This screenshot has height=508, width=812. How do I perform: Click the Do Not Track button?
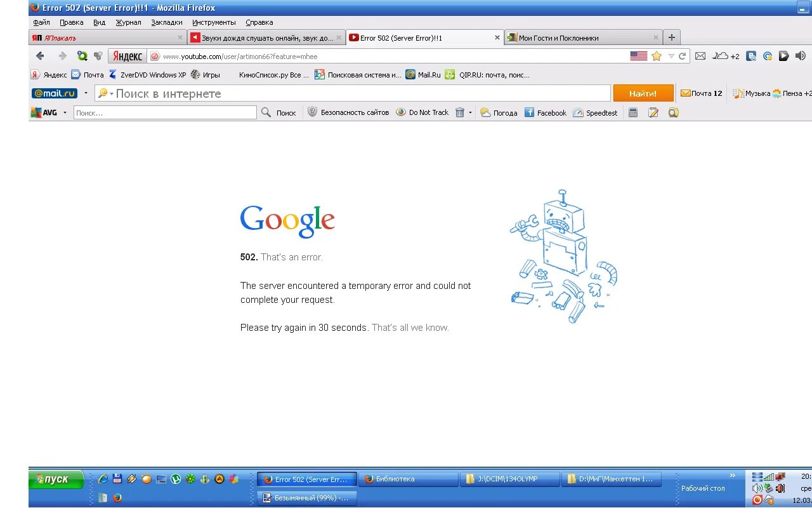click(x=422, y=112)
